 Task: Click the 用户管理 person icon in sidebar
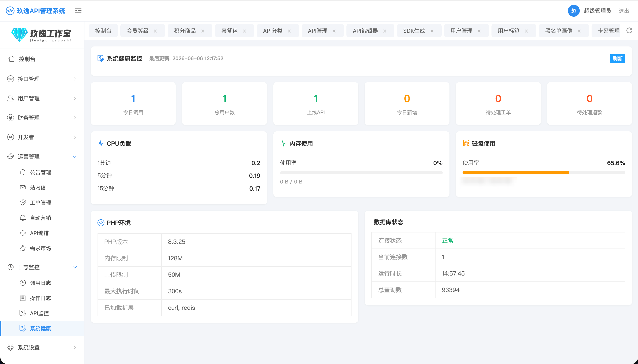pyautogui.click(x=11, y=98)
